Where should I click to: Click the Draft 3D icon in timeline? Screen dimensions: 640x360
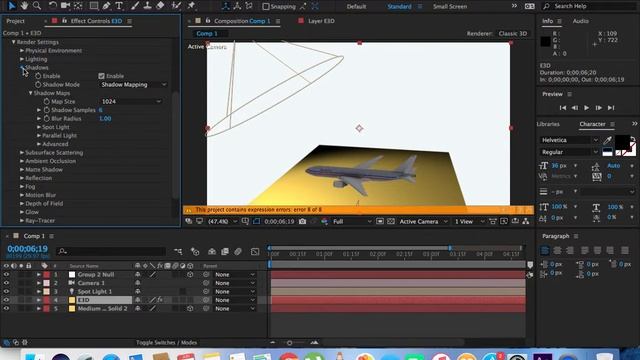click(x=195, y=252)
